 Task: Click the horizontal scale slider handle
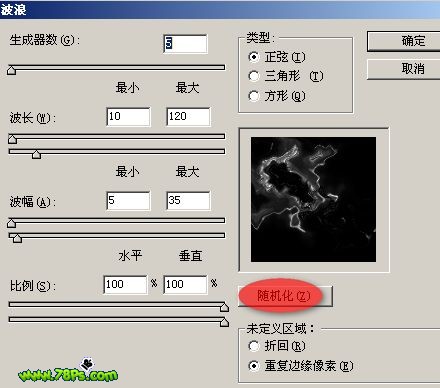224,307
